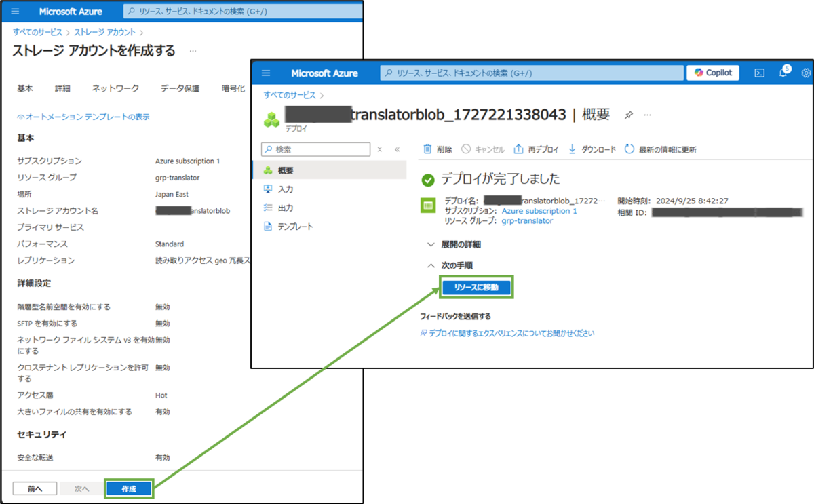This screenshot has height=504, width=814.
Task: Click the 再デプロイ toolbar item
Action: (537, 149)
